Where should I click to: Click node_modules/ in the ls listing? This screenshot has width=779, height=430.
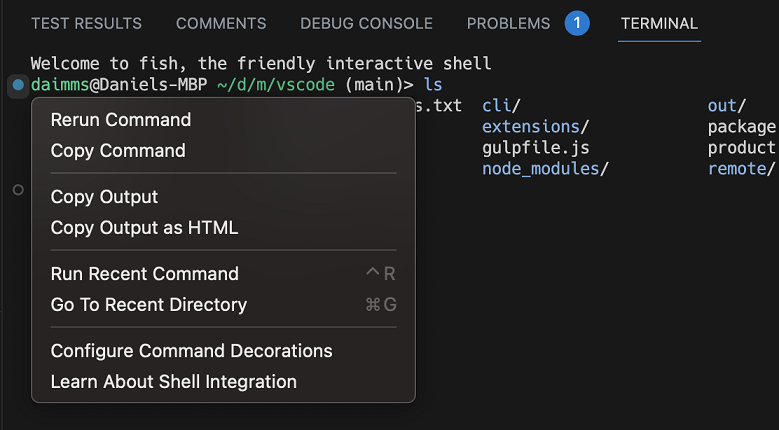tap(545, 169)
